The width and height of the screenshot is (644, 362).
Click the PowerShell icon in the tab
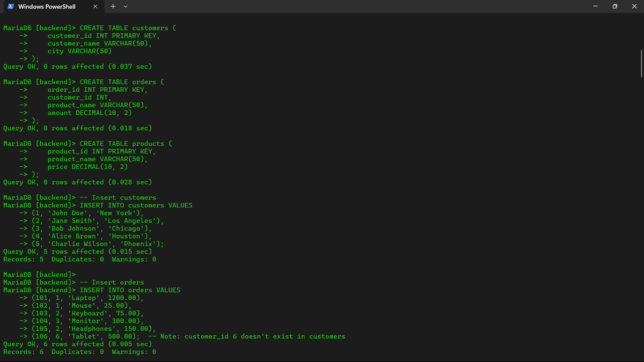tap(11, 6)
